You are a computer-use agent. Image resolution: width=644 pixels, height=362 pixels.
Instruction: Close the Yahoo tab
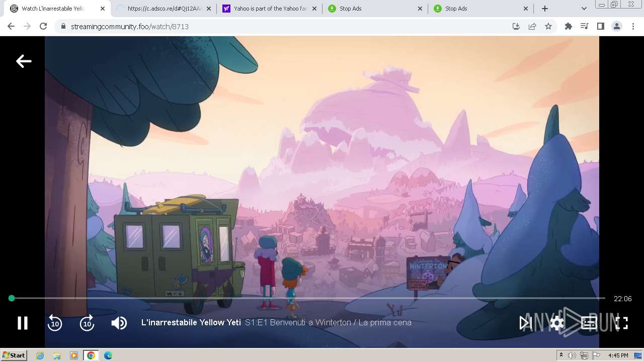tap(314, 9)
